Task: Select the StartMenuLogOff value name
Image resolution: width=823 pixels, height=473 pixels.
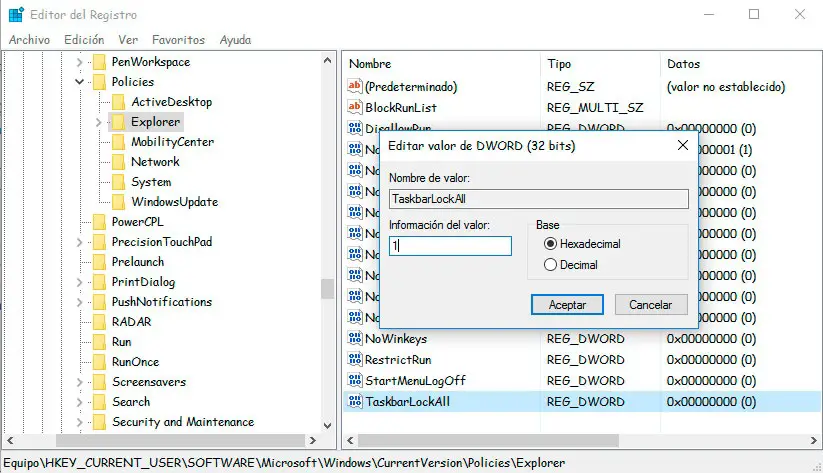Action: click(415, 381)
